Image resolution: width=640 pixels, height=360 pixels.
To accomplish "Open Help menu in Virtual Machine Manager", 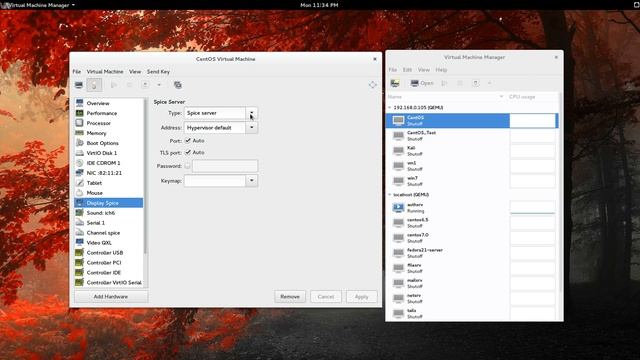I will coord(441,70).
